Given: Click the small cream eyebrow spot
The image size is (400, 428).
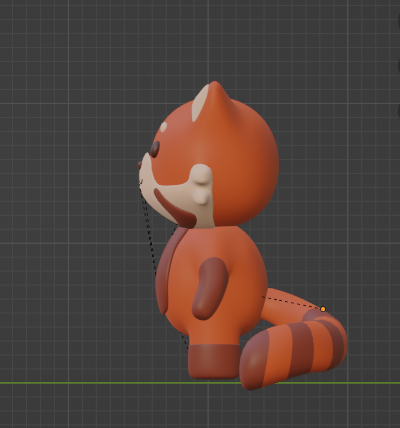Looking at the screenshot, I should pyautogui.click(x=163, y=127).
